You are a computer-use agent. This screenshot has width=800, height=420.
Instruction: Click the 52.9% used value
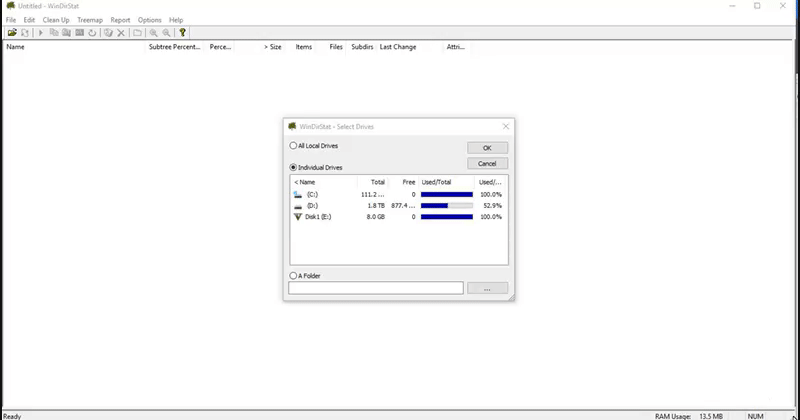click(x=492, y=206)
